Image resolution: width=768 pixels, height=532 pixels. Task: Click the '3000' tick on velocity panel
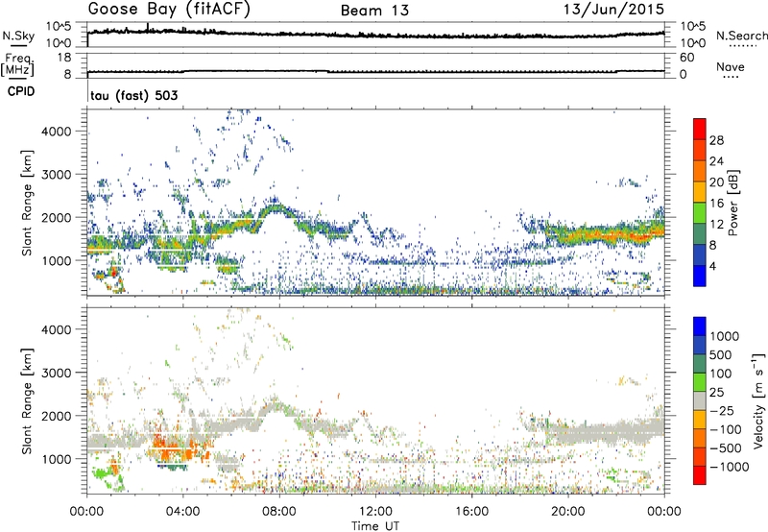57,373
